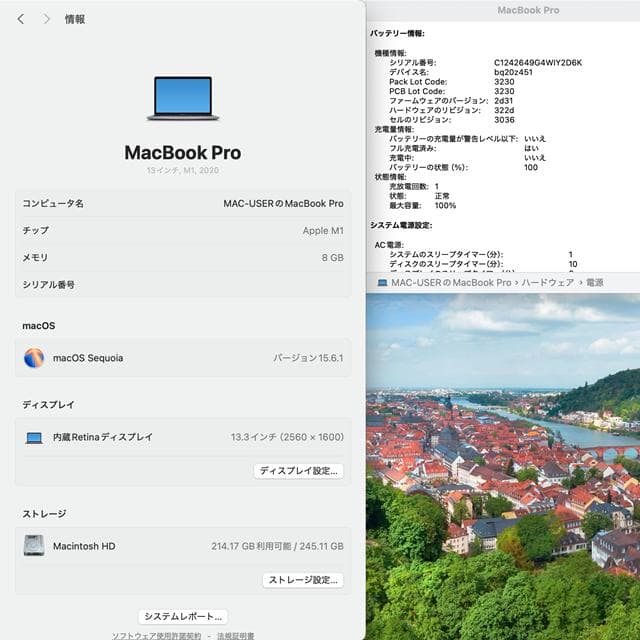640x640 pixels.
Task: Open ストレージ設定... button
Action: pyautogui.click(x=303, y=580)
